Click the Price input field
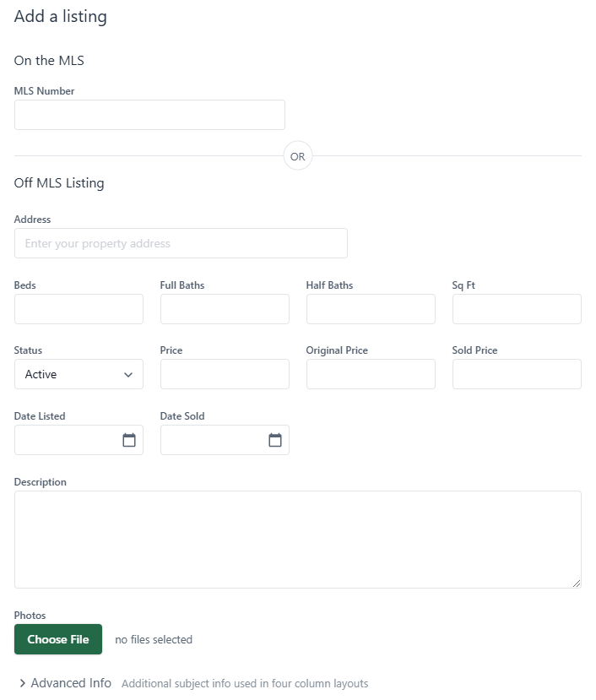The height and width of the screenshot is (700, 596). pyautogui.click(x=225, y=374)
